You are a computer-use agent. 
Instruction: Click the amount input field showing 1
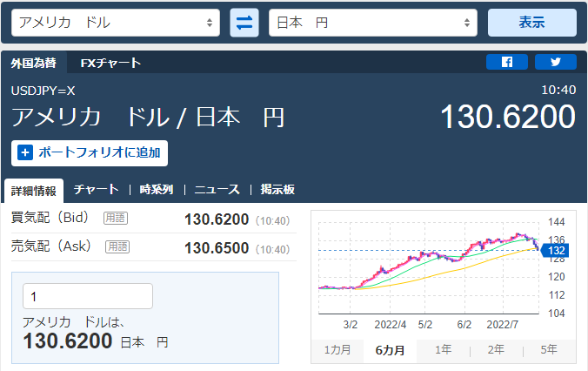pos(88,296)
